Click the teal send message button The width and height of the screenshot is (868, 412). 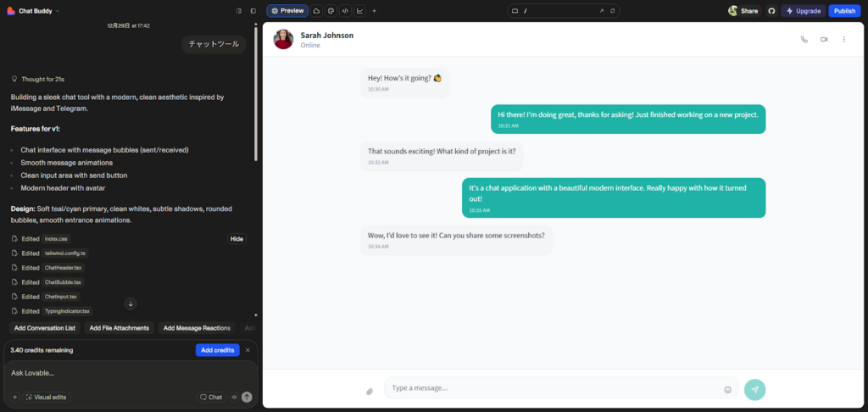[754, 389]
